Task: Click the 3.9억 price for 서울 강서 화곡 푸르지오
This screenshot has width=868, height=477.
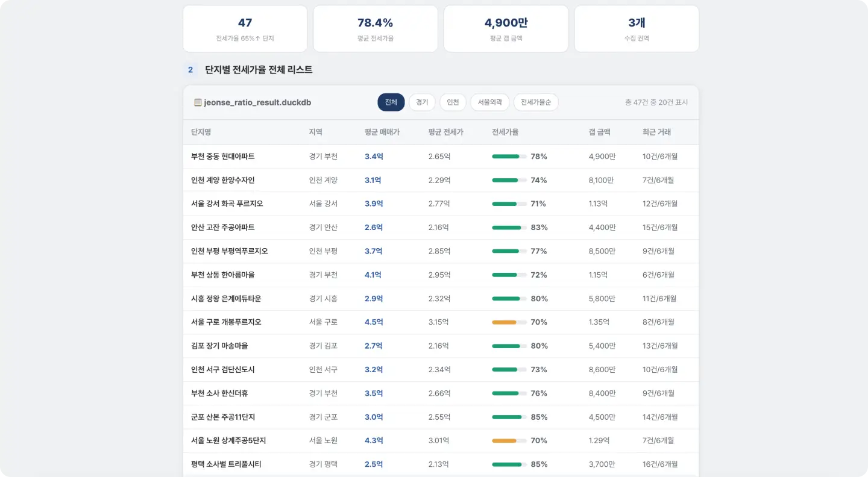Action: (x=374, y=204)
